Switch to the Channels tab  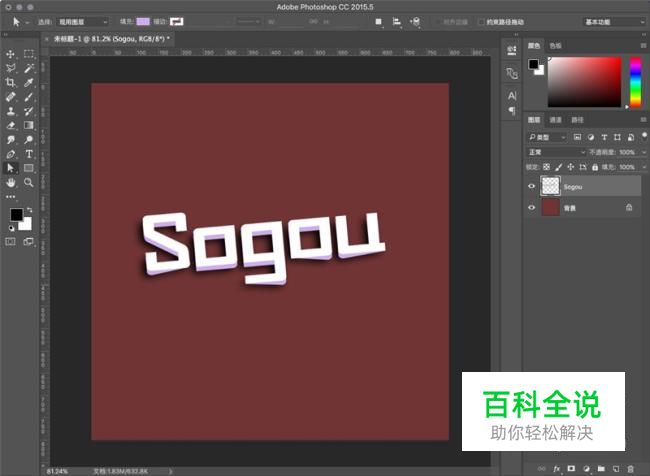[555, 119]
